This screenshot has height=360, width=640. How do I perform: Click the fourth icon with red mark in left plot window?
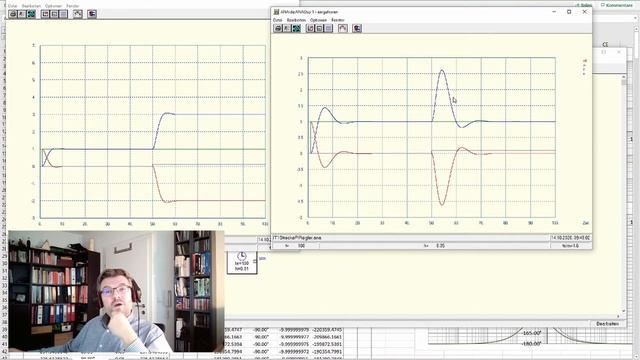(45, 14)
